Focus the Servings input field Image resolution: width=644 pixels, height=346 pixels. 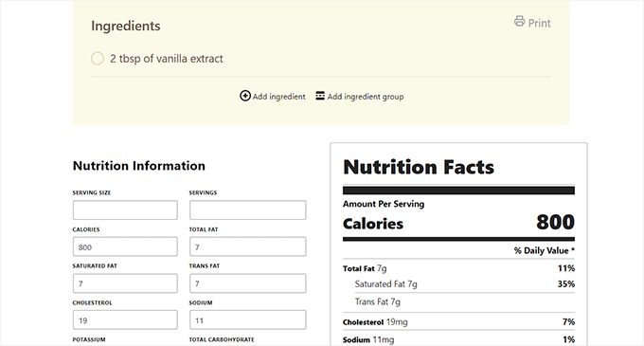[x=248, y=210]
